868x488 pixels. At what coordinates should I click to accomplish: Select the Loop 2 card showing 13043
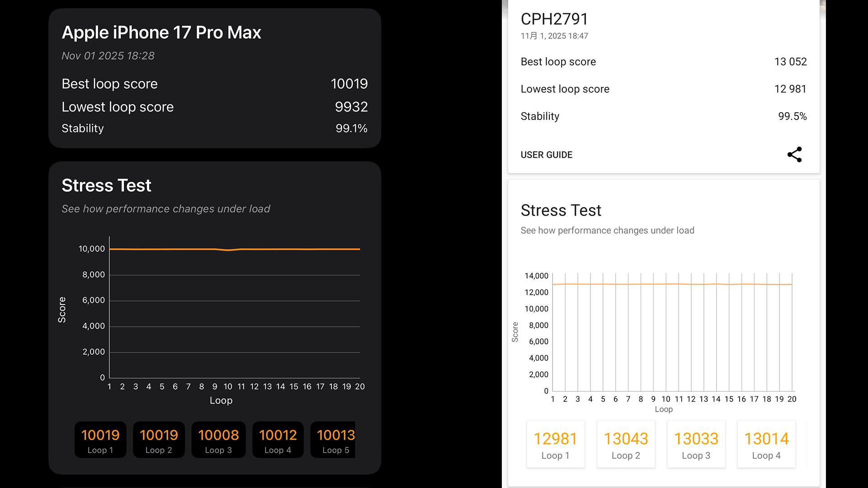tap(626, 444)
